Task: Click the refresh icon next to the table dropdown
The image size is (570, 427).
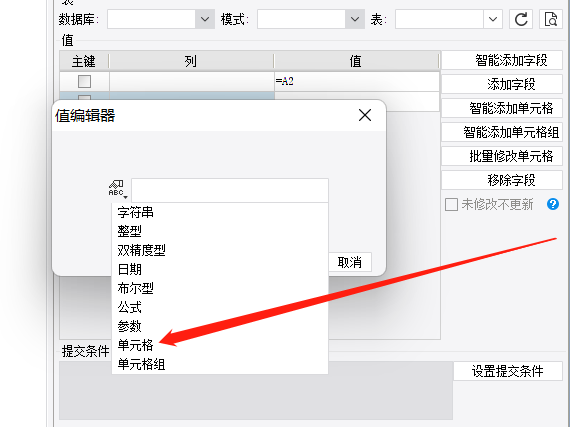Action: click(521, 19)
